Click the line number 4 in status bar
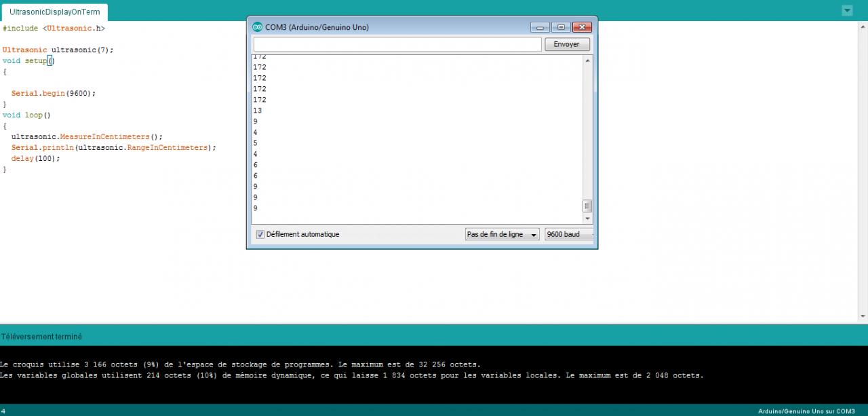Screen dimensions: 868x416 [4, 411]
